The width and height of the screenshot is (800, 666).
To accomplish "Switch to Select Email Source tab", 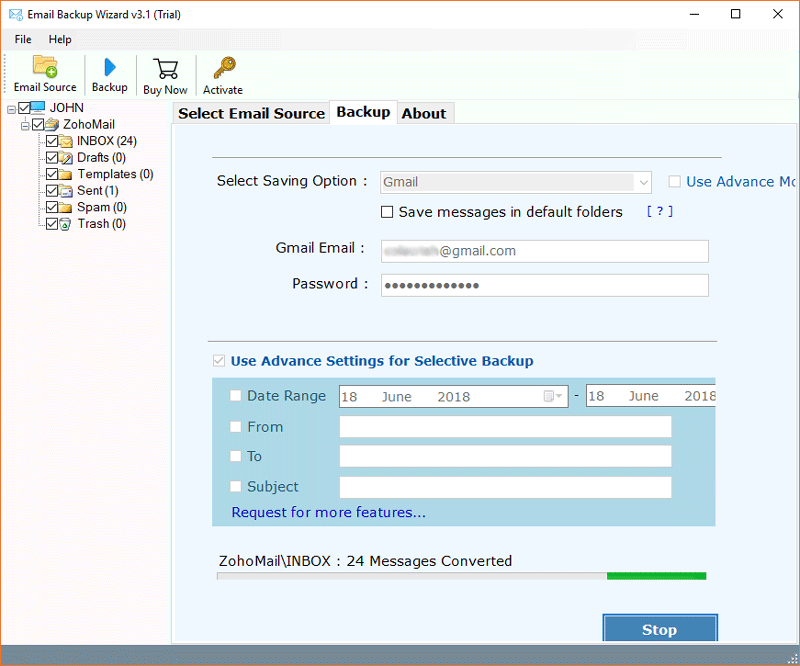I will coord(252,113).
